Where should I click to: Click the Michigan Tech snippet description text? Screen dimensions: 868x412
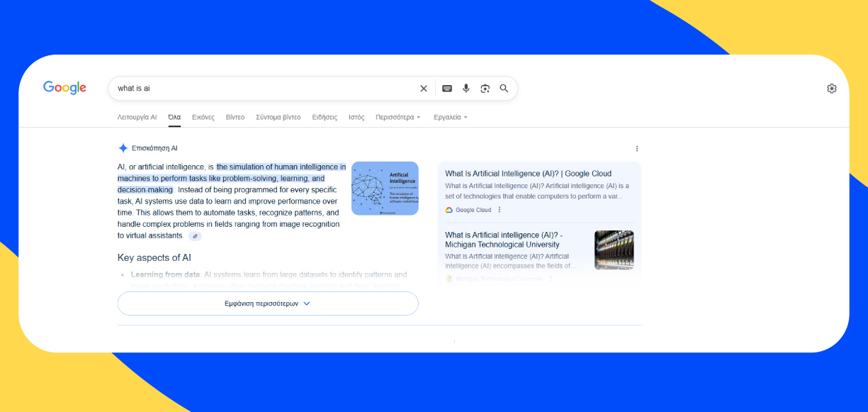tap(510, 261)
